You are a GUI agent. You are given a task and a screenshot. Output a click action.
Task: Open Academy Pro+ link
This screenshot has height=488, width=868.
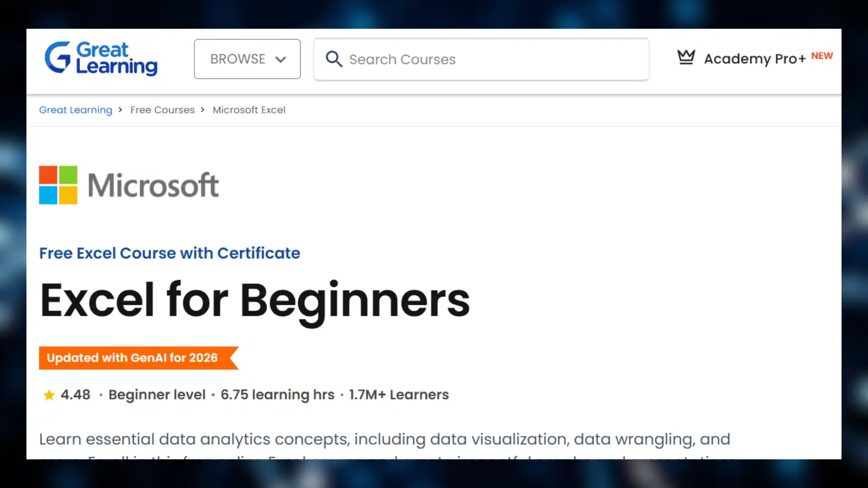pyautogui.click(x=755, y=58)
